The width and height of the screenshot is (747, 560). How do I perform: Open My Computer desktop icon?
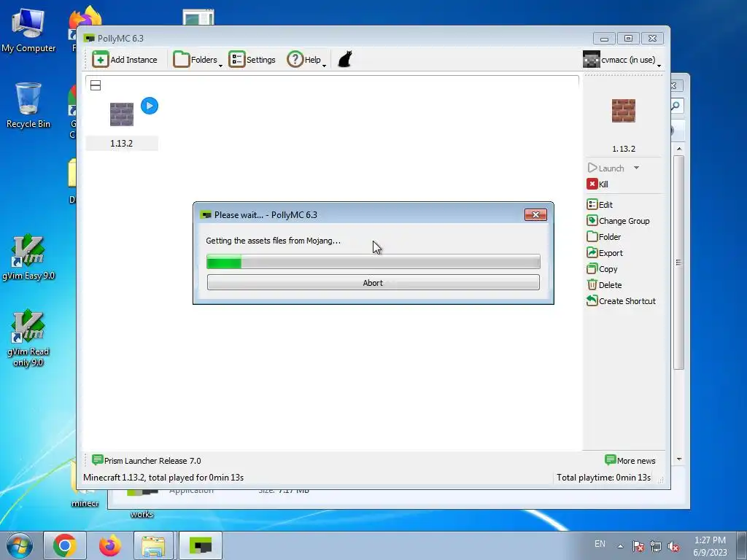tap(28, 31)
